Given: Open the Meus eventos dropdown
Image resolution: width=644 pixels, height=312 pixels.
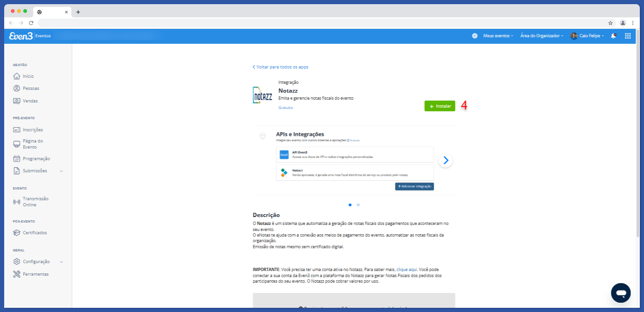Looking at the screenshot, I should click(498, 36).
